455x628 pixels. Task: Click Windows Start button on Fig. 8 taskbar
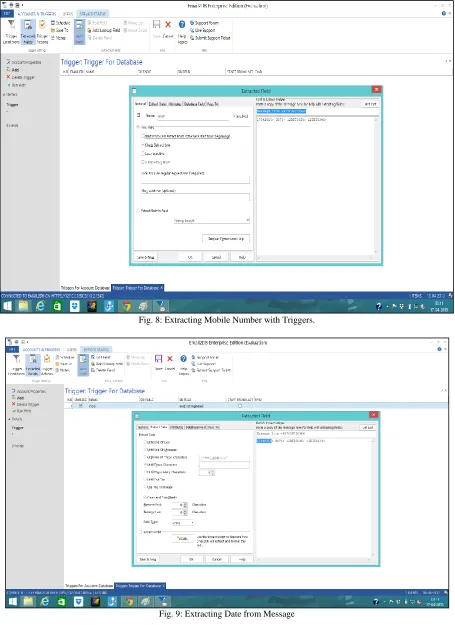click(x=7, y=306)
